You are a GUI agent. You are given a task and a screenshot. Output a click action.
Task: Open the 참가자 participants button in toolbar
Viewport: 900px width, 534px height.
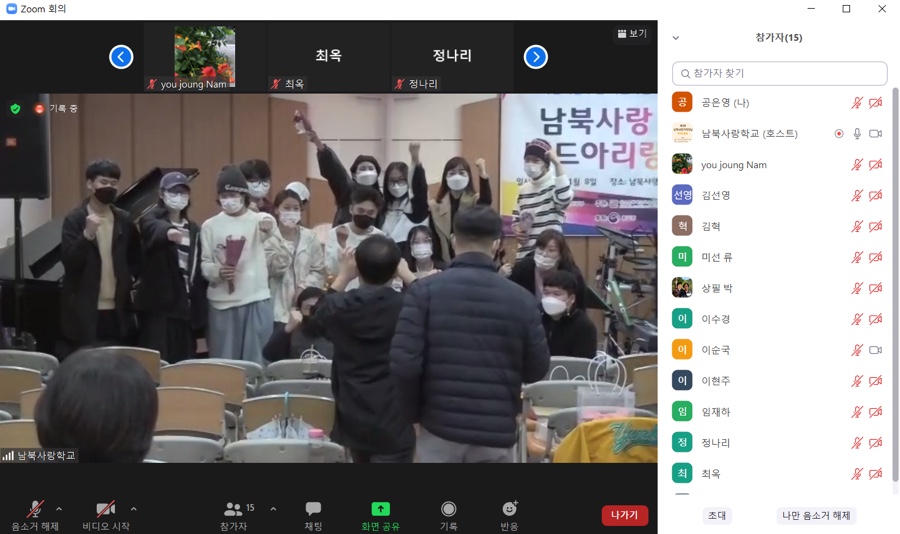tap(234, 515)
